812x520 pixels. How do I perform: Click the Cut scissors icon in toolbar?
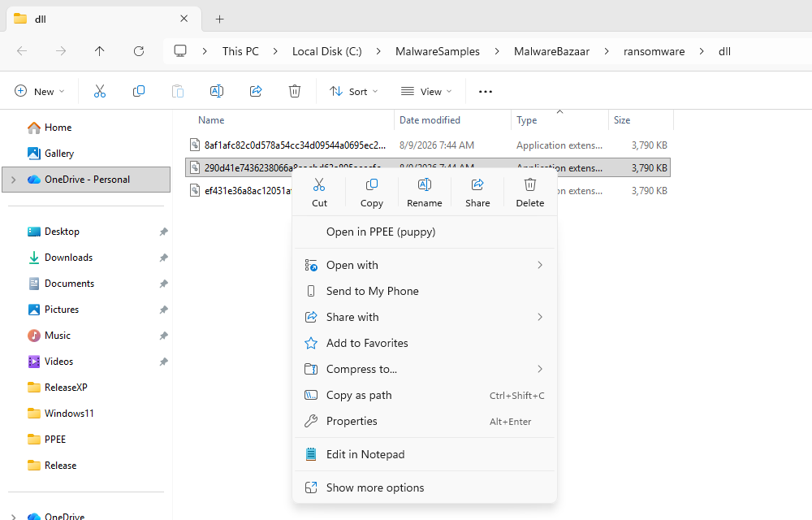point(99,92)
